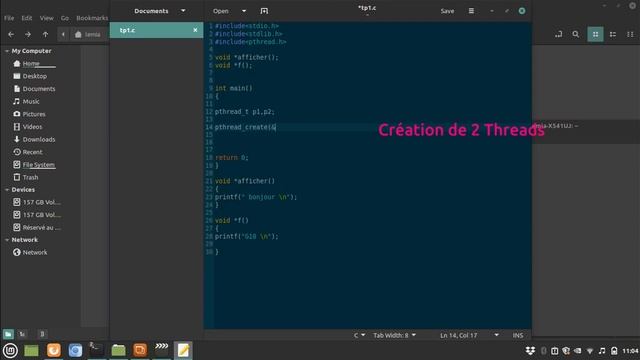
Task: Click the home path button in file manager
Action: pyautogui.click(x=88, y=34)
